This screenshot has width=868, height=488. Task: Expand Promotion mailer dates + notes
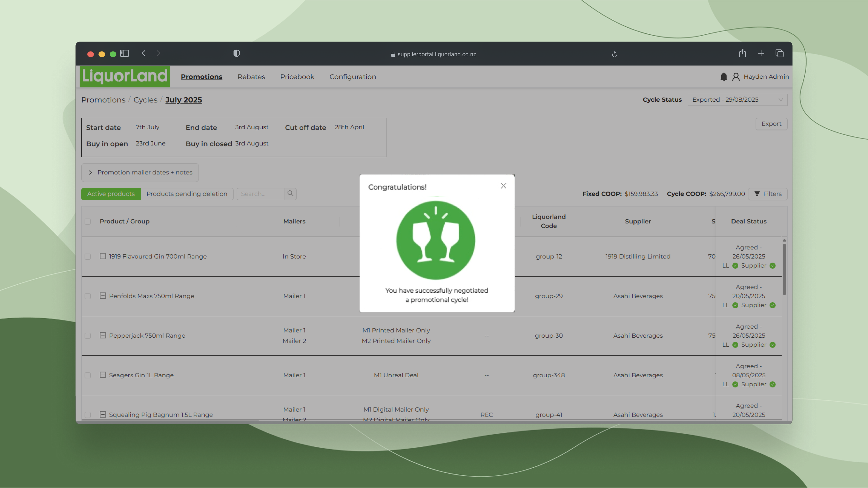coord(140,172)
